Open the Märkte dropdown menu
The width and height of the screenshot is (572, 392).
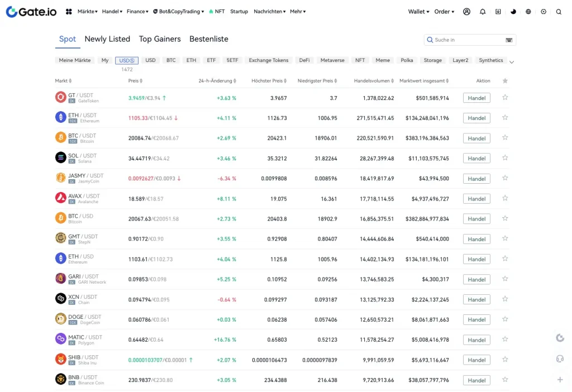[x=87, y=11]
